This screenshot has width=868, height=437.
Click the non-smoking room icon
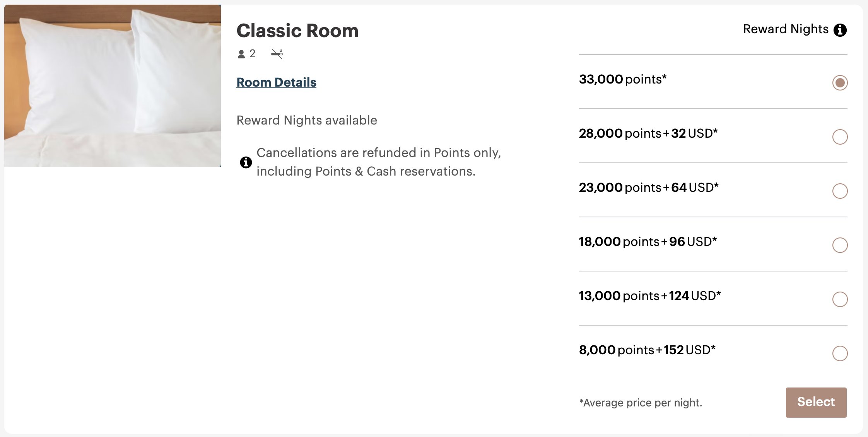coord(277,54)
